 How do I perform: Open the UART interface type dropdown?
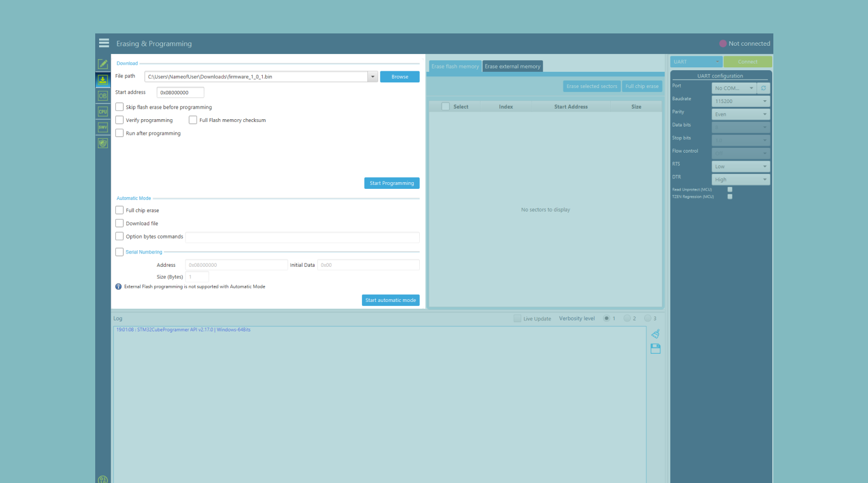[x=696, y=62]
